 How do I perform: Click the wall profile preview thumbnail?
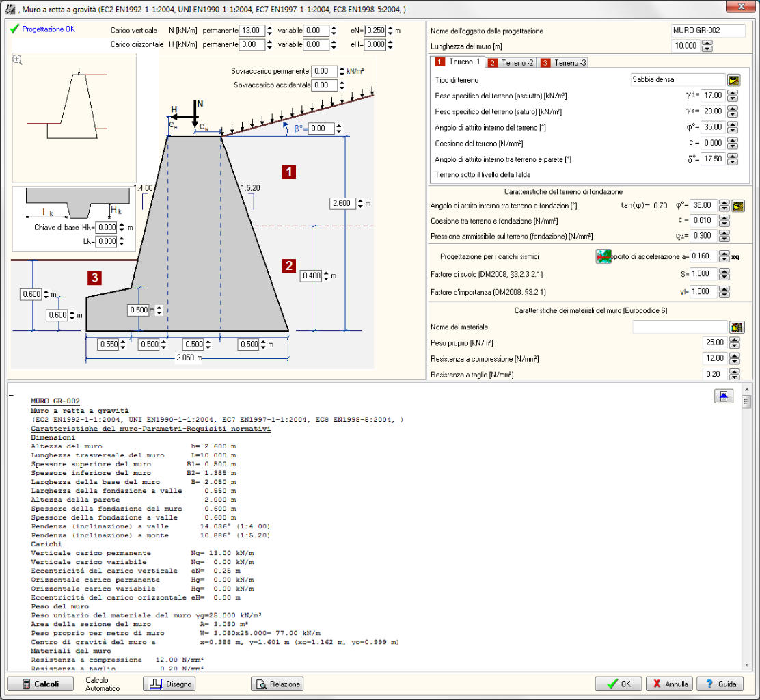click(x=74, y=118)
